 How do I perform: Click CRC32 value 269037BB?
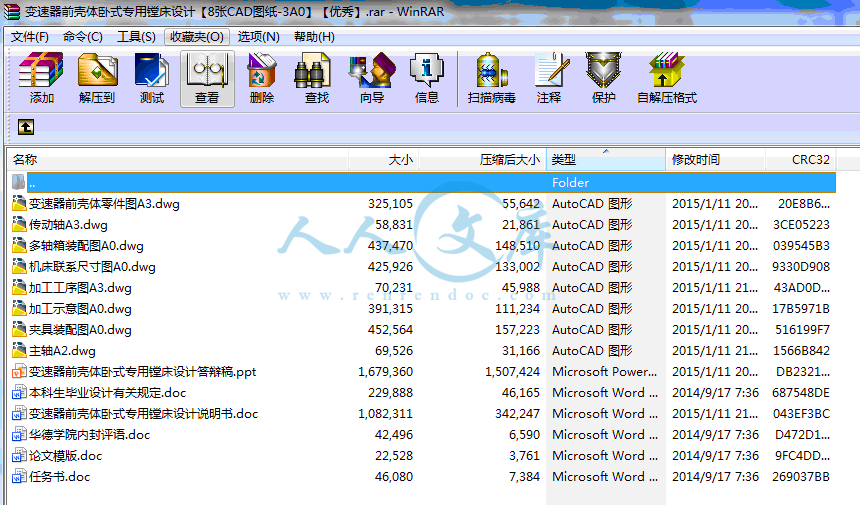coord(801,476)
